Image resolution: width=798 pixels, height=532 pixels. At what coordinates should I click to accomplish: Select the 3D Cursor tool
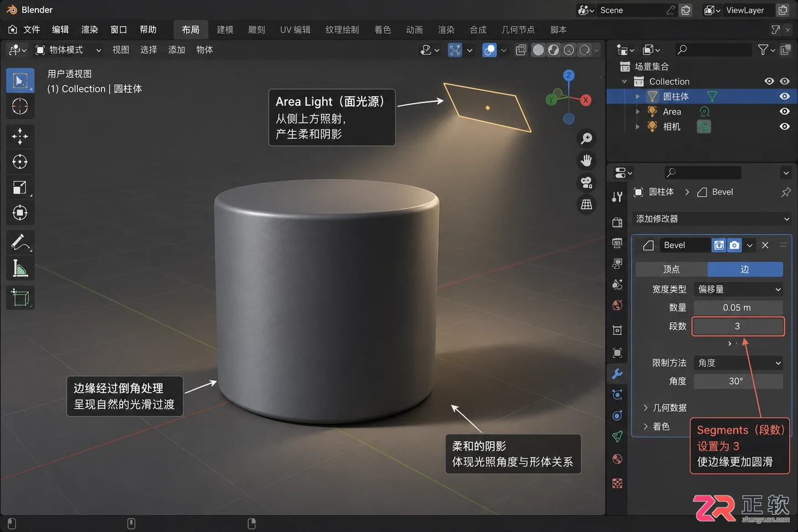coord(21,106)
